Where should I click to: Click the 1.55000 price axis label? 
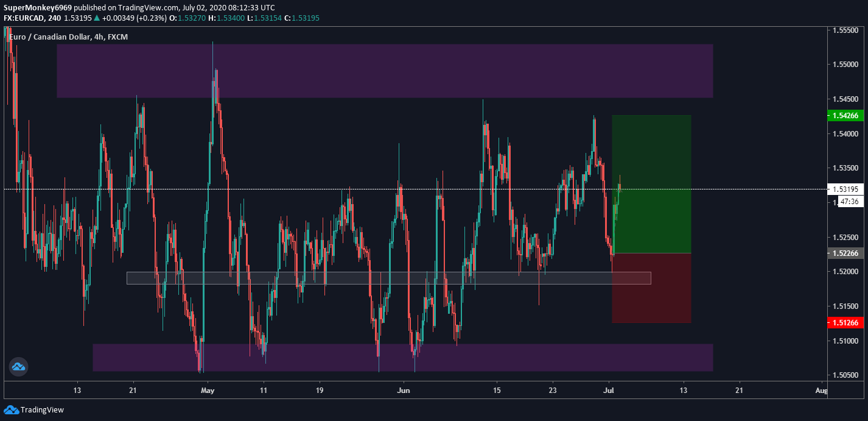(845, 64)
